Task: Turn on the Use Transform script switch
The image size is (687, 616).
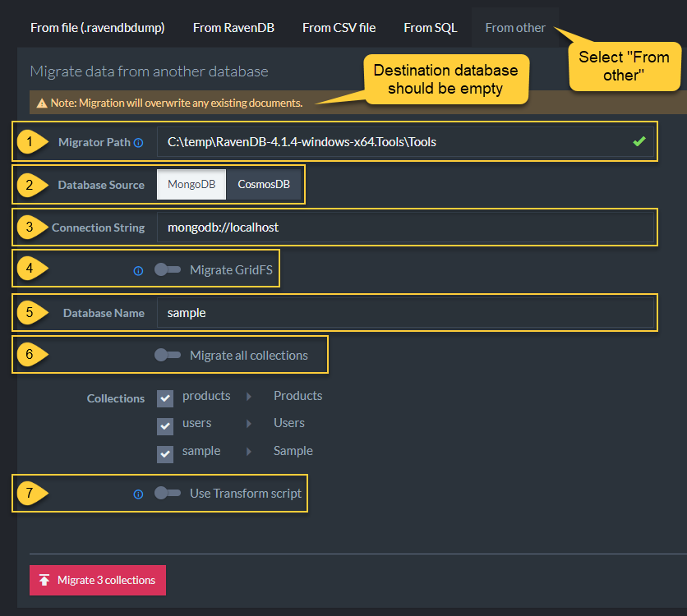Action: (168, 493)
